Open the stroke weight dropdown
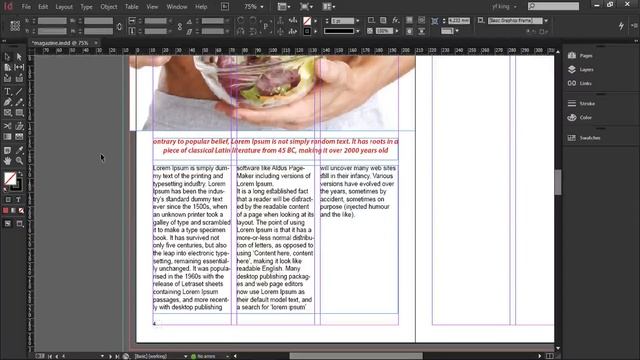This screenshot has height=360, width=640. click(358, 21)
